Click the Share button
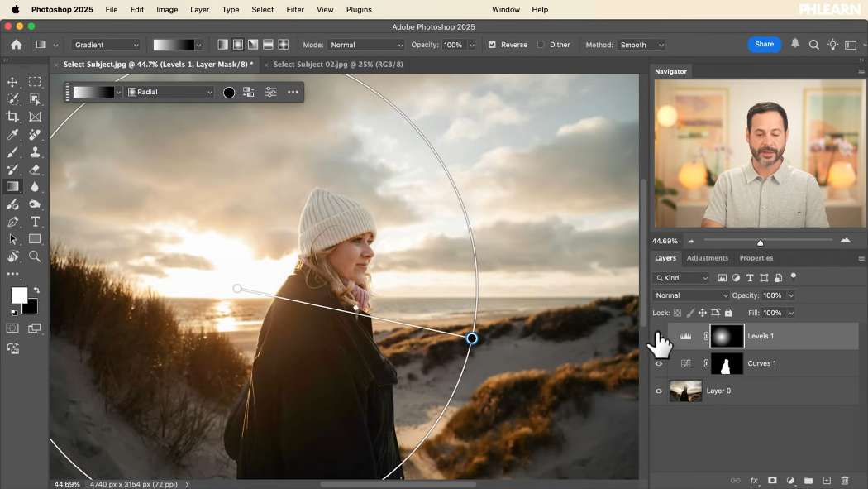Viewport: 868px width, 489px height. click(764, 45)
